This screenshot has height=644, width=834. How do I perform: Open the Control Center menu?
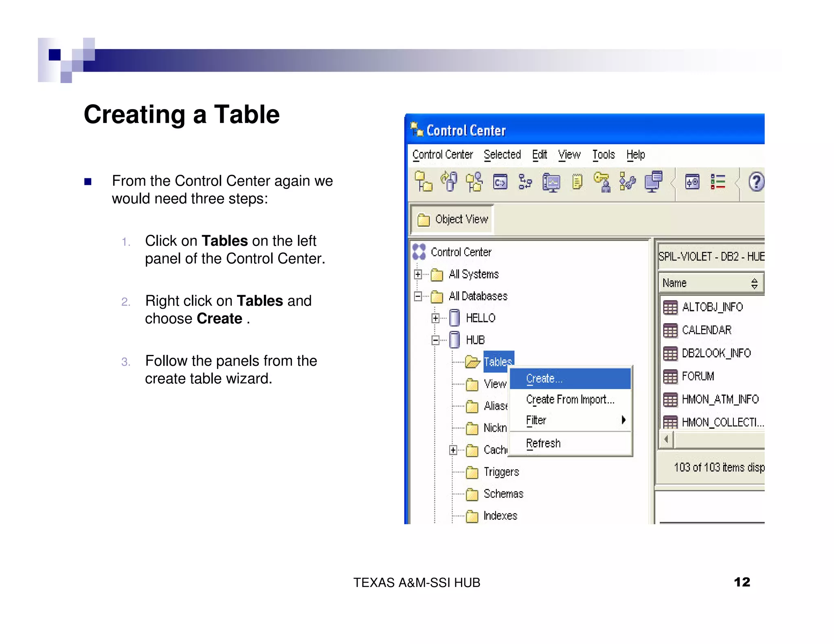[443, 155]
